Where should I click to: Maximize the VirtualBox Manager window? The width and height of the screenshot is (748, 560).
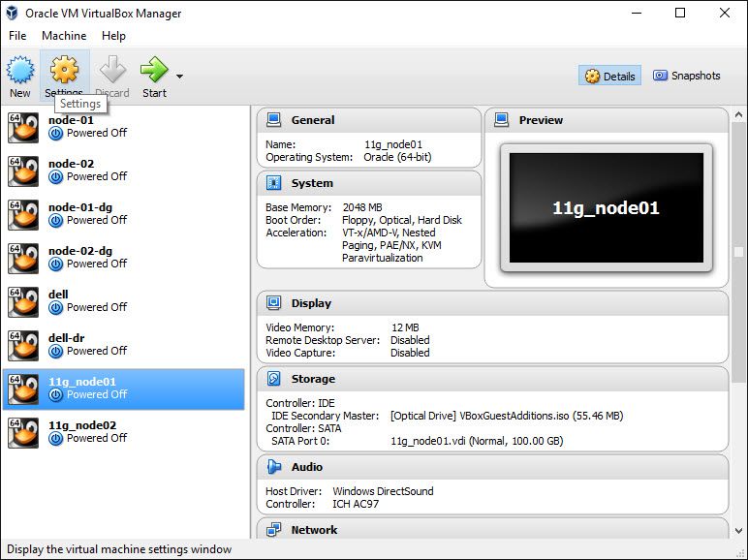(680, 13)
